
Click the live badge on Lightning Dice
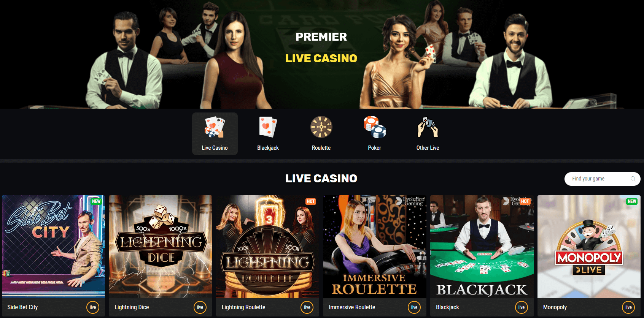point(200,307)
